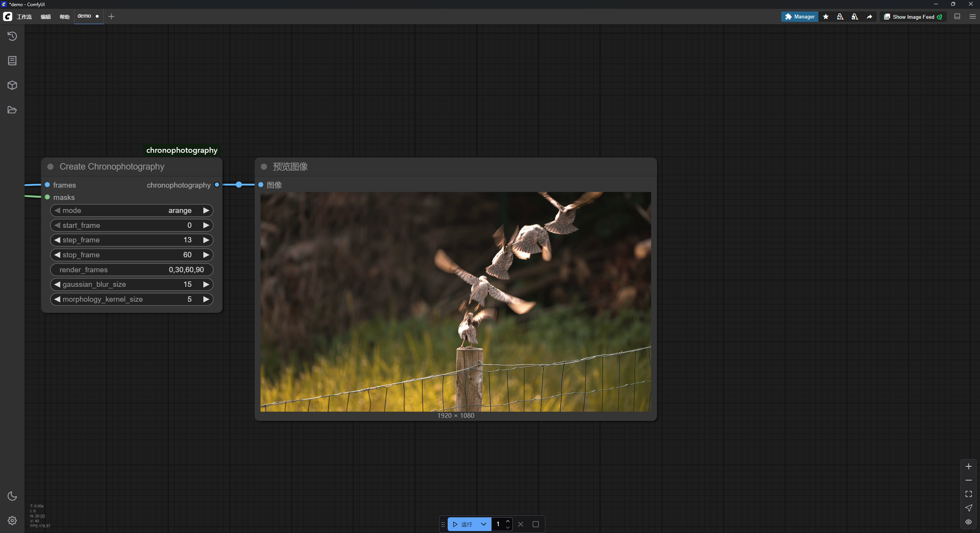The height and width of the screenshot is (533, 980).
Task: Click the 运行 run button
Action: click(x=463, y=524)
